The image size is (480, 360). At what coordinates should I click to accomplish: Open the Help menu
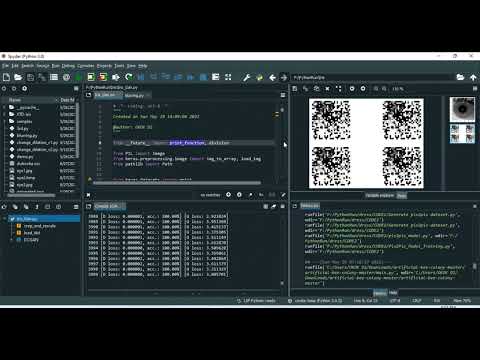click(x=143, y=66)
